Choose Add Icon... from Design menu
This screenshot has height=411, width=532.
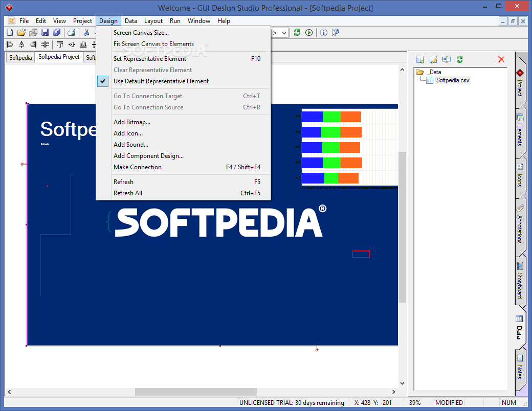pos(184,133)
